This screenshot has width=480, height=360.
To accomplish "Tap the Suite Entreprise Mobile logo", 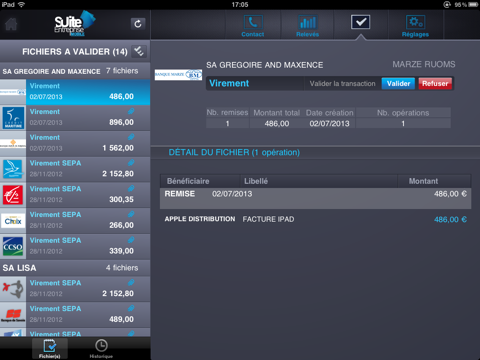I will point(74,24).
